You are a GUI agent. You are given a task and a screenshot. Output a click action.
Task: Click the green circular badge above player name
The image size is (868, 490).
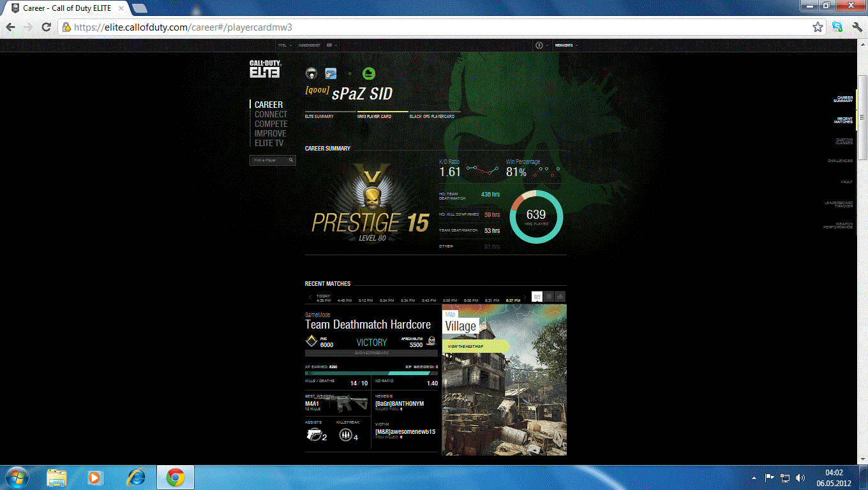pos(369,74)
